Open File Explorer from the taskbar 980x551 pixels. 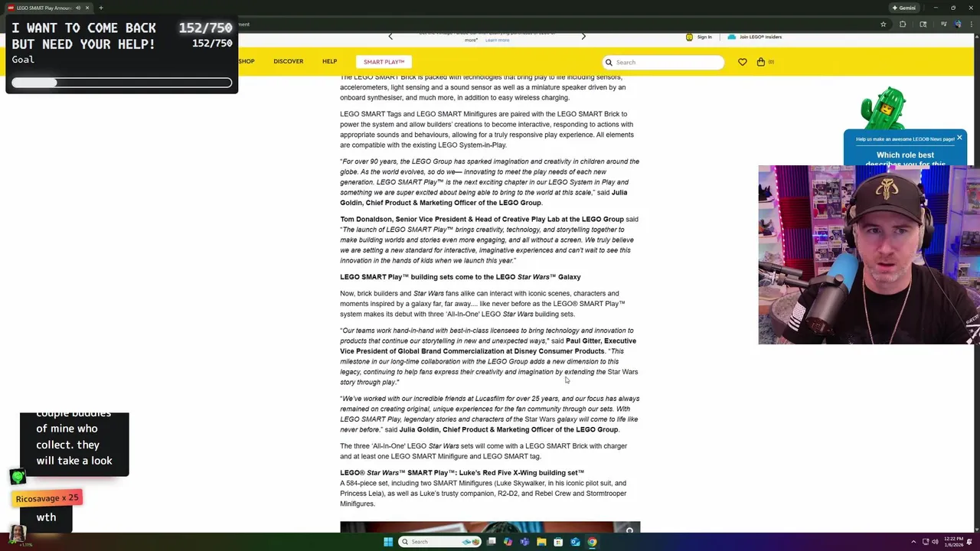click(541, 542)
